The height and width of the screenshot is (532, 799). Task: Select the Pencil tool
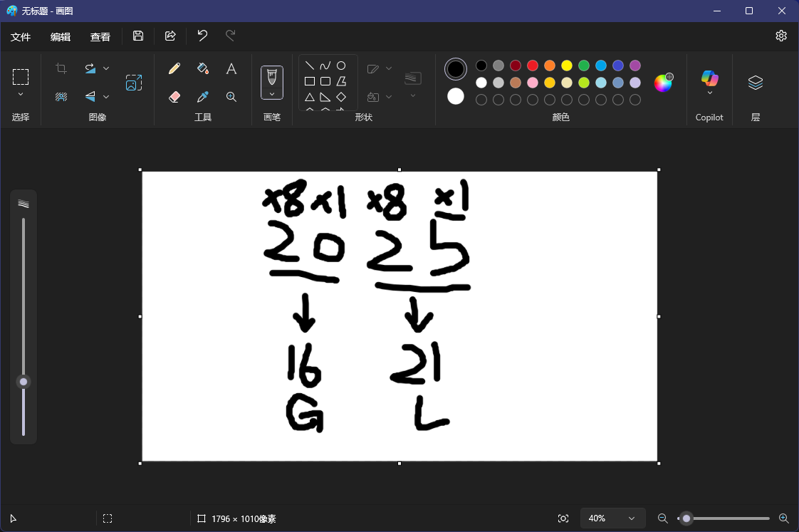[174, 68]
